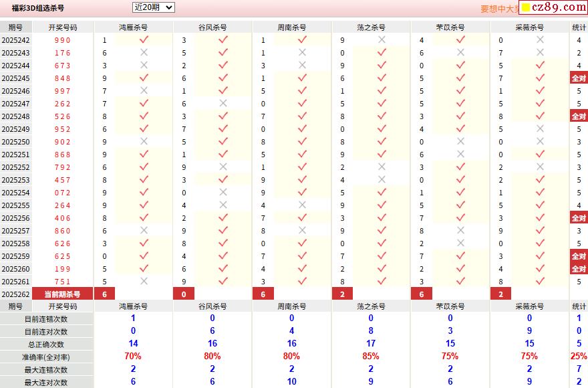
Task: Click the cross in 荡之杀号 for 2025242
Action: [x=382, y=39]
